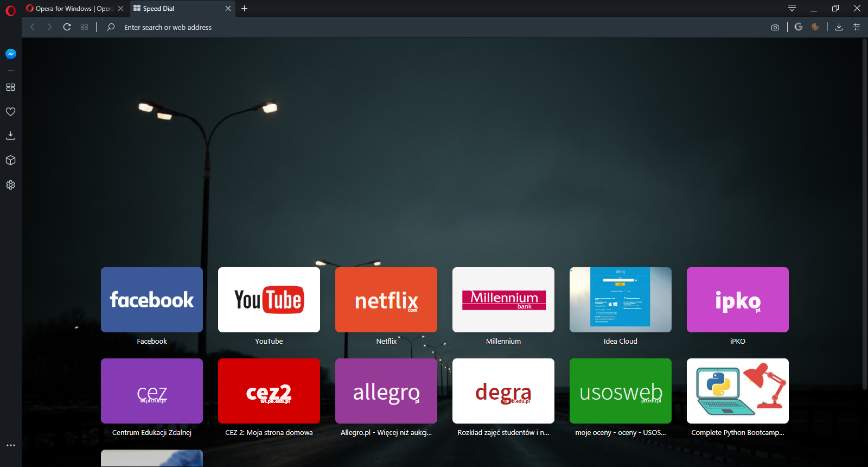Image resolution: width=868 pixels, height=467 pixels.
Task: Reload the current page
Action: coord(67,27)
